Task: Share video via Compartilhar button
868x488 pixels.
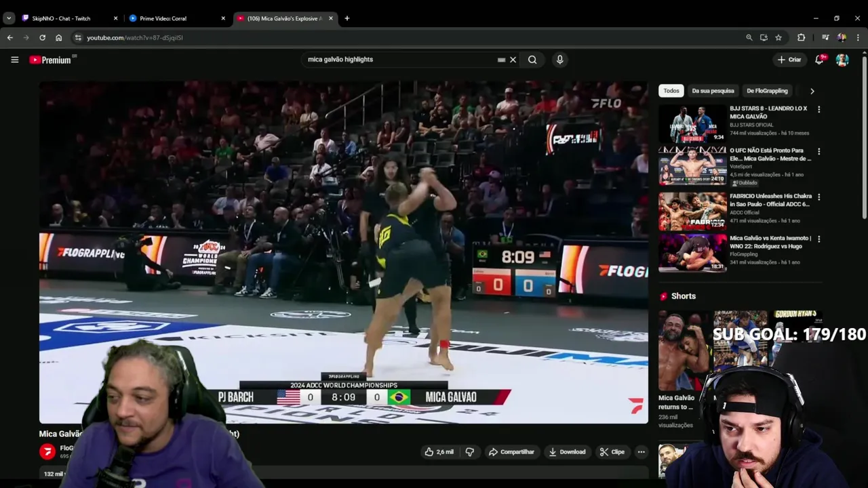Action: (x=511, y=452)
